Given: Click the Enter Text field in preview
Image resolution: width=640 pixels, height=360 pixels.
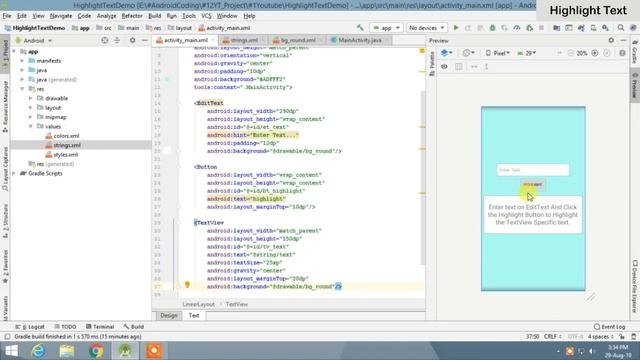Looking at the screenshot, I should coord(533,170).
